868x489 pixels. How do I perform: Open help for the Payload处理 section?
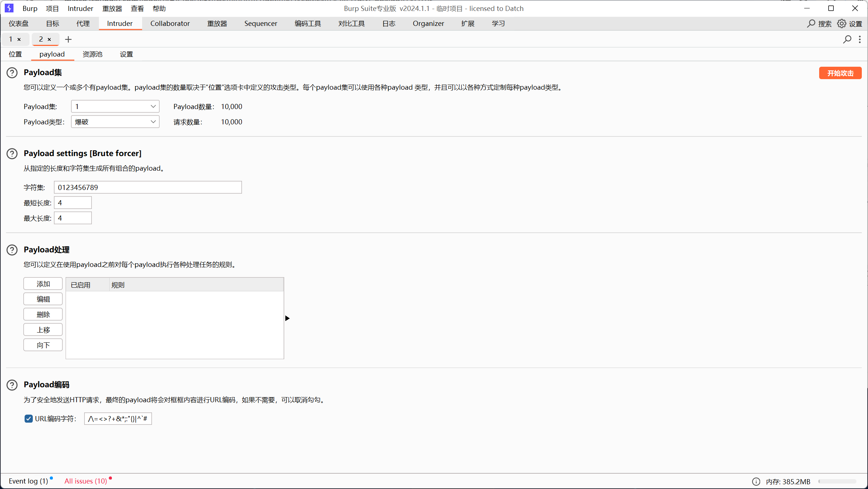click(x=12, y=250)
